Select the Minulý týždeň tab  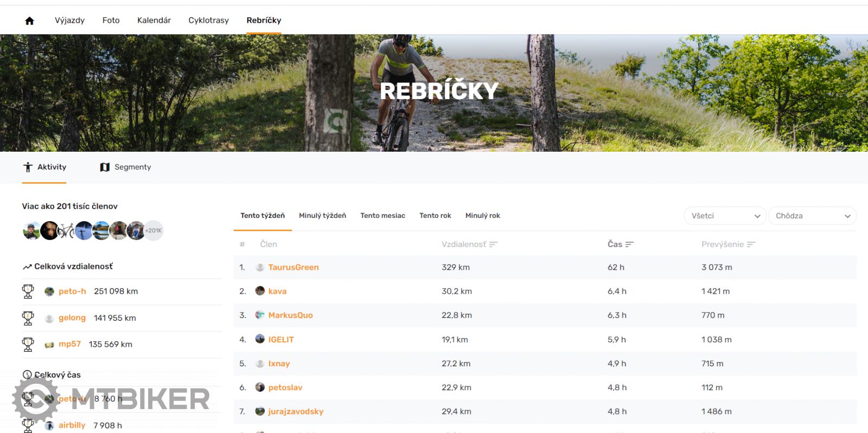[322, 216]
